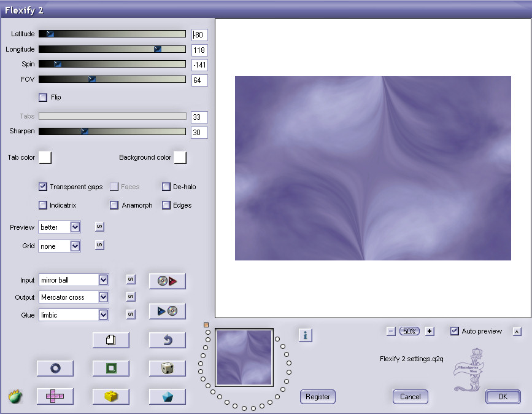Open the blue info 'i' button
Screen dimensions: 532x414
[x=306, y=335]
